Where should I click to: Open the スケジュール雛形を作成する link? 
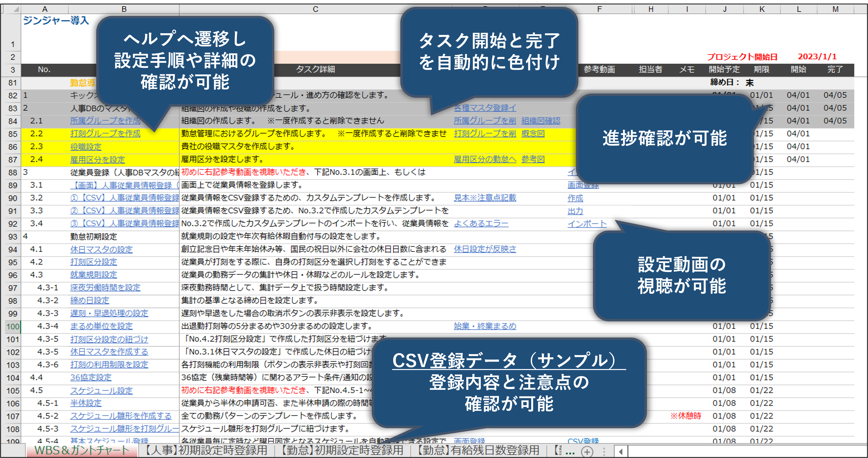[x=121, y=416]
